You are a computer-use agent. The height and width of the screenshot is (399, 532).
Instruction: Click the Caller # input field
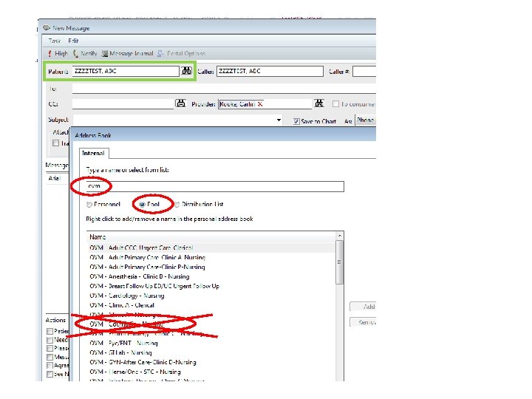(364, 72)
